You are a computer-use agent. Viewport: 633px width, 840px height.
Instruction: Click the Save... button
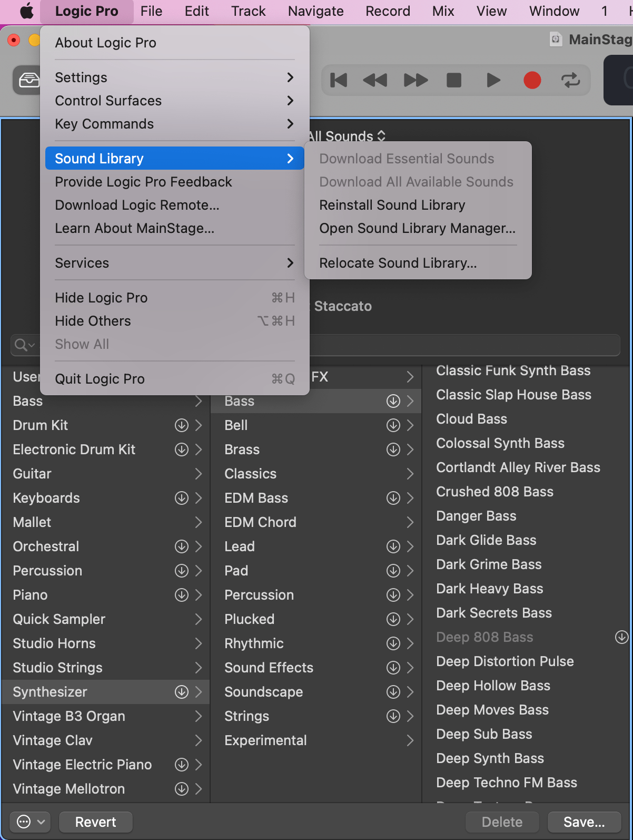[584, 822]
